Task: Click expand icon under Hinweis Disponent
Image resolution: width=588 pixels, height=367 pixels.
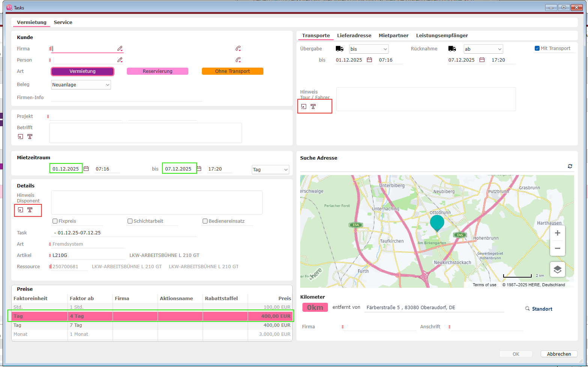Action: 21,210
